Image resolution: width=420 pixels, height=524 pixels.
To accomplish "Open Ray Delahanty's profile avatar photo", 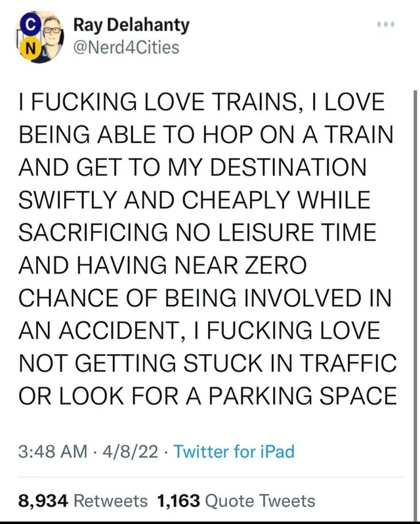I will pyautogui.click(x=39, y=37).
